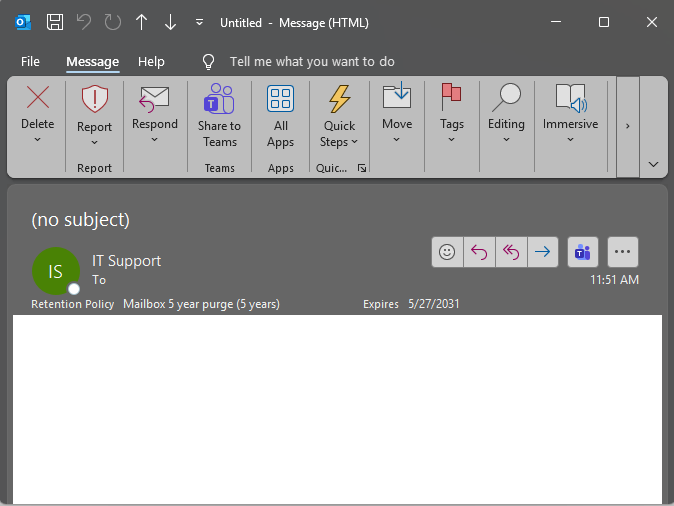This screenshot has height=506, width=674.
Task: Click the Tell me what you want field
Action: (312, 61)
